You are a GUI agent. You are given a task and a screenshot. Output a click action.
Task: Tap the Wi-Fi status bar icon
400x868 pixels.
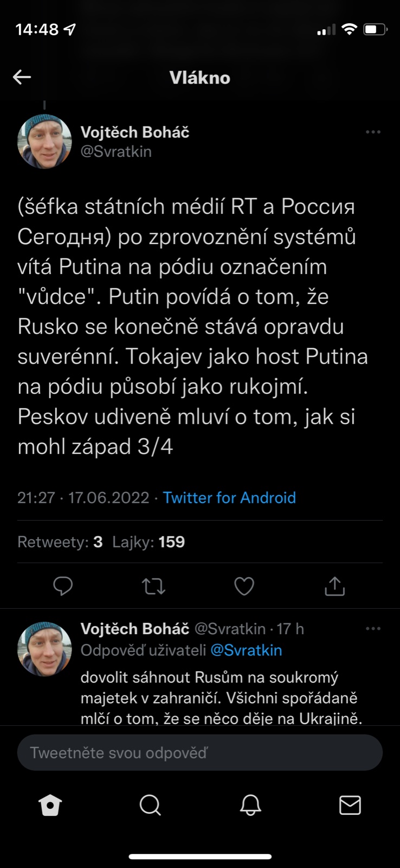tap(350, 29)
